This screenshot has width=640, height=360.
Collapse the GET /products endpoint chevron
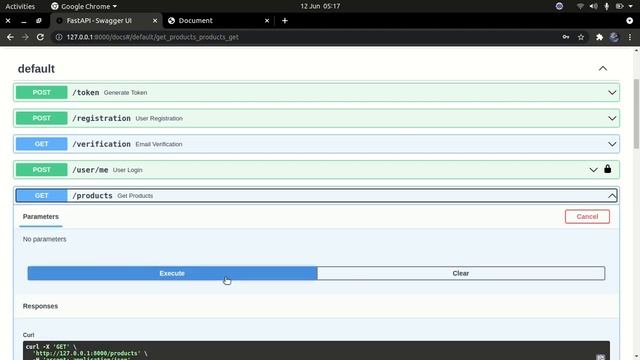click(x=612, y=196)
